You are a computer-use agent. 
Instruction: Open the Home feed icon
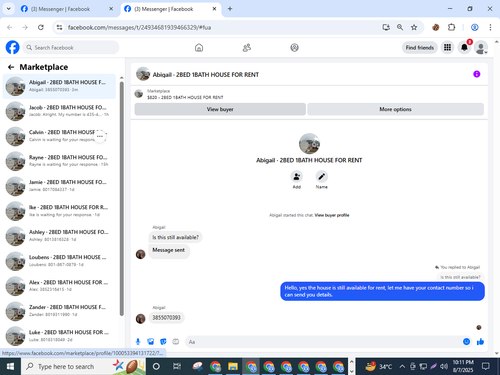pos(199,48)
